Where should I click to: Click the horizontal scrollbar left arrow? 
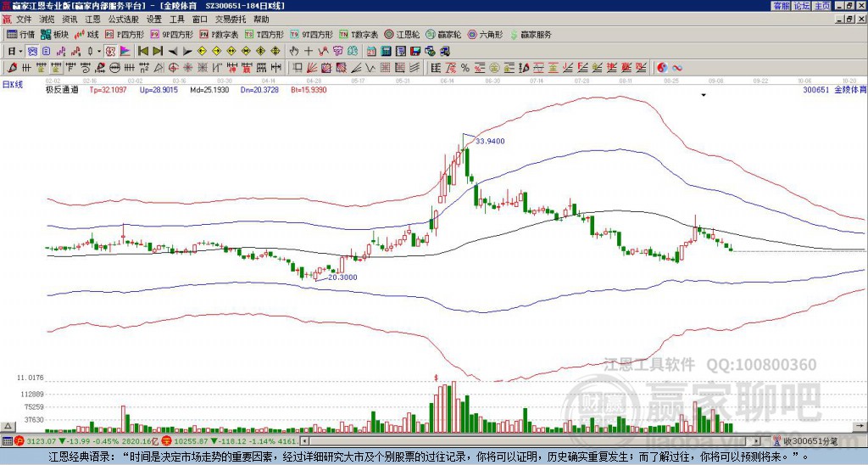click(x=304, y=441)
